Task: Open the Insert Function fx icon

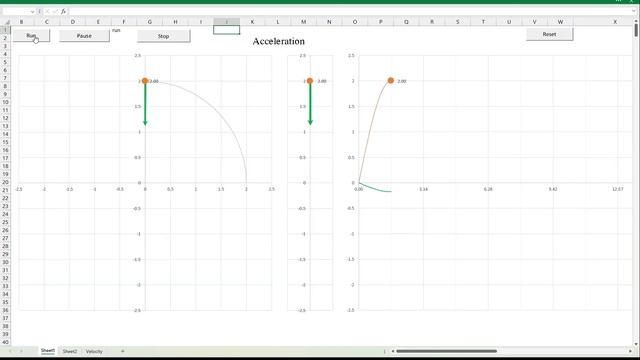Action: [x=63, y=11]
